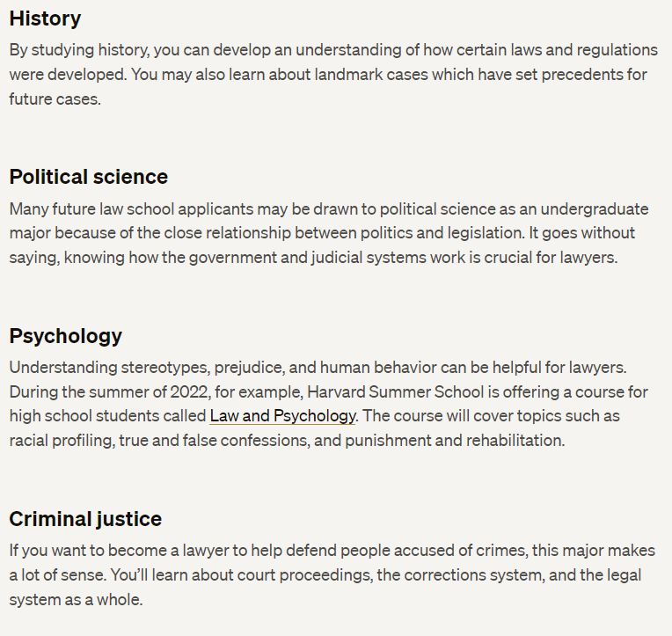672x636 pixels.
Task: Open the Law and Psychology link
Action: pos(282,416)
